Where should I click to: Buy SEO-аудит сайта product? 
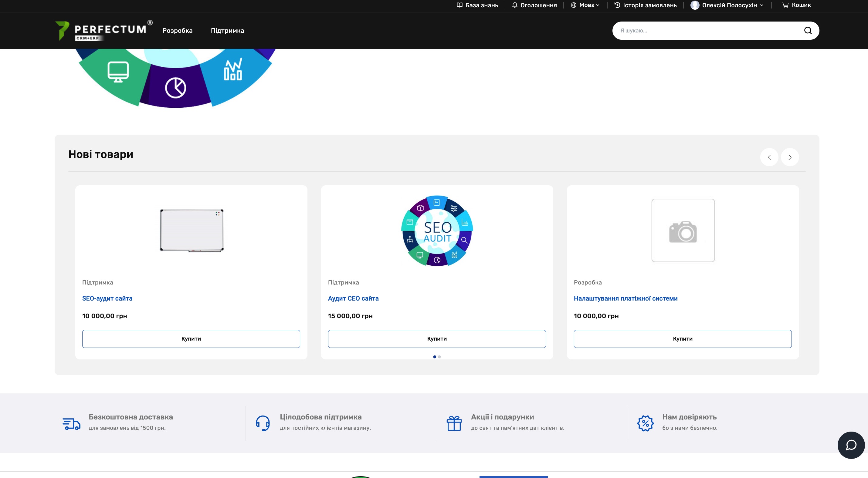tap(191, 339)
